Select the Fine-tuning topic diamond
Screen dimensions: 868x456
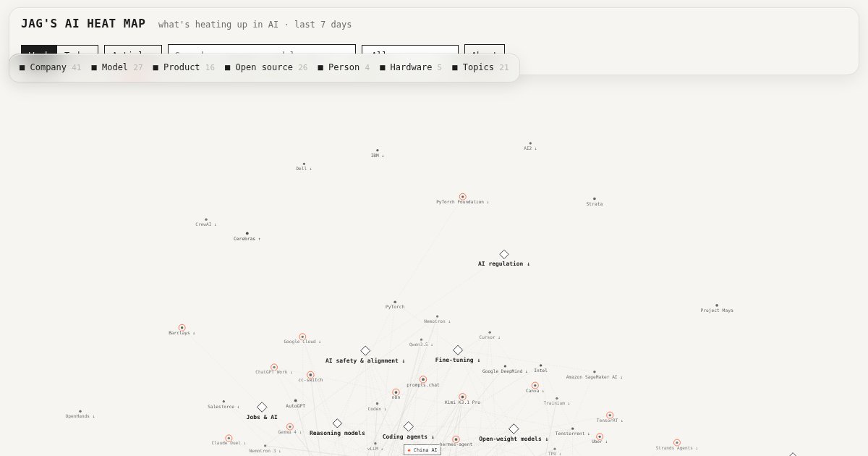click(x=458, y=350)
